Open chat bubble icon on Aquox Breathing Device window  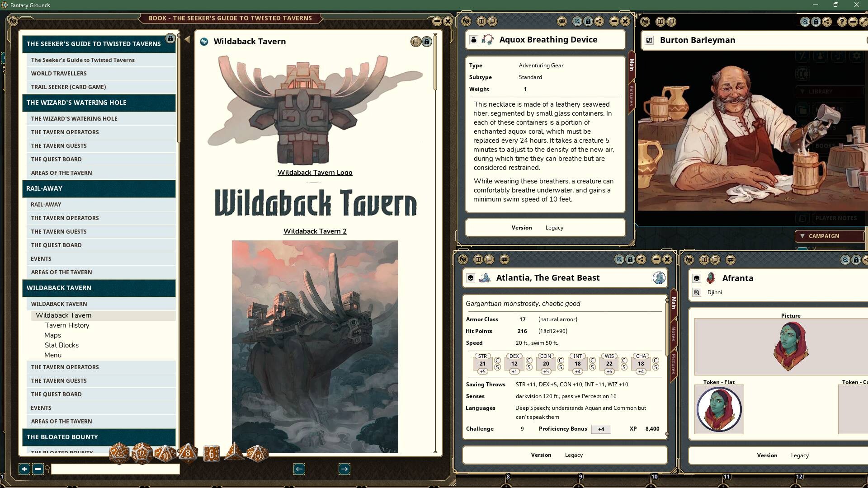click(x=561, y=21)
